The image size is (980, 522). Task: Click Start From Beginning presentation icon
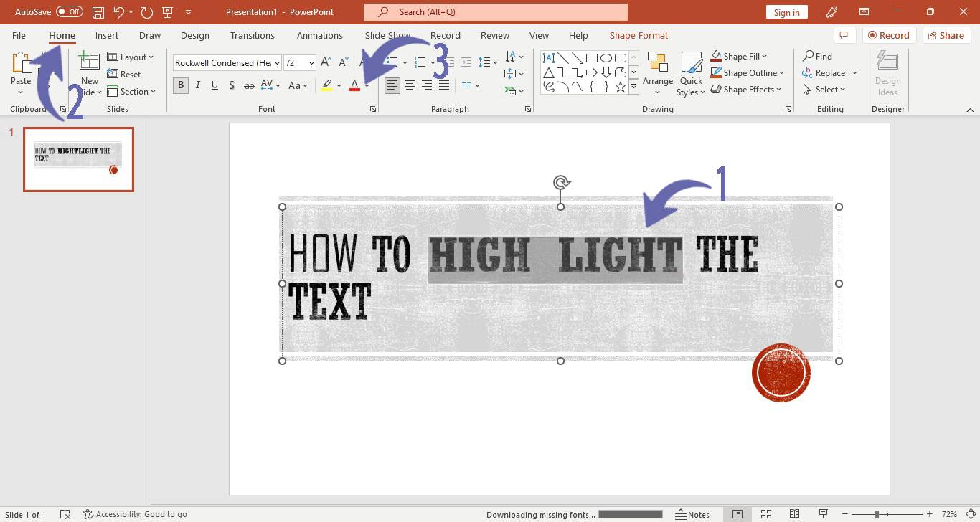tap(168, 12)
